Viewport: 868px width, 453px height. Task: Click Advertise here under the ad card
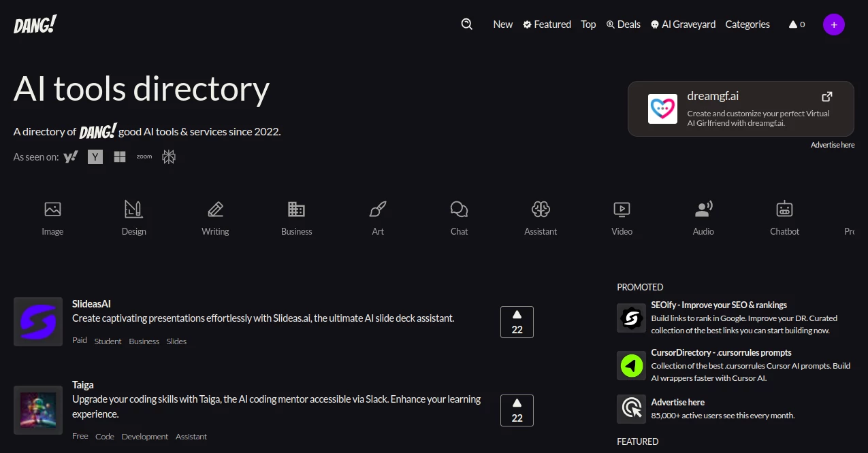coord(833,145)
